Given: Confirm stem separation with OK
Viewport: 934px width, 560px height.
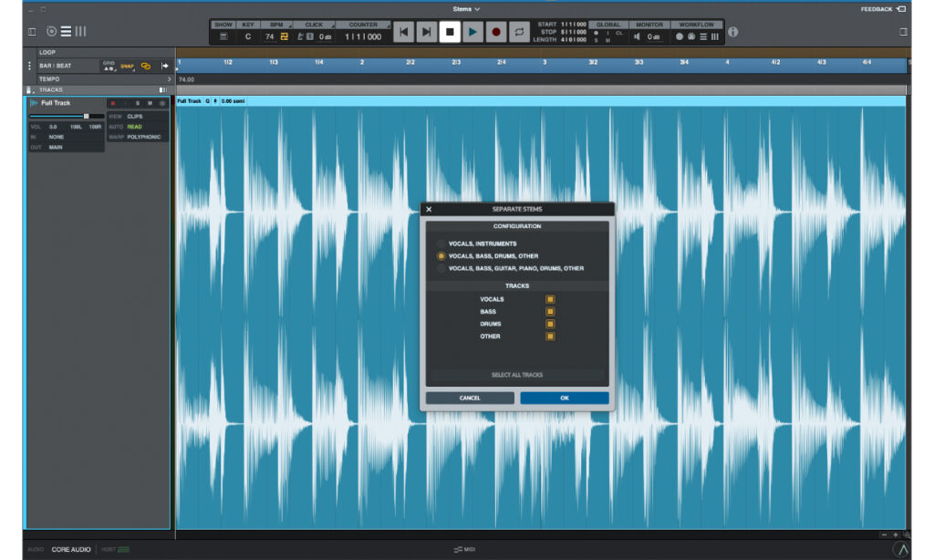Looking at the screenshot, I should [564, 398].
